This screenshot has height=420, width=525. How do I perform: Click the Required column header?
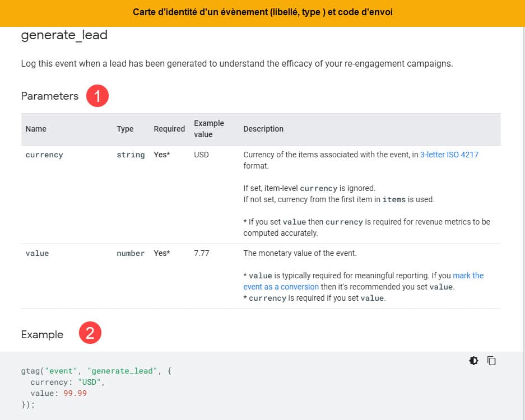point(169,129)
